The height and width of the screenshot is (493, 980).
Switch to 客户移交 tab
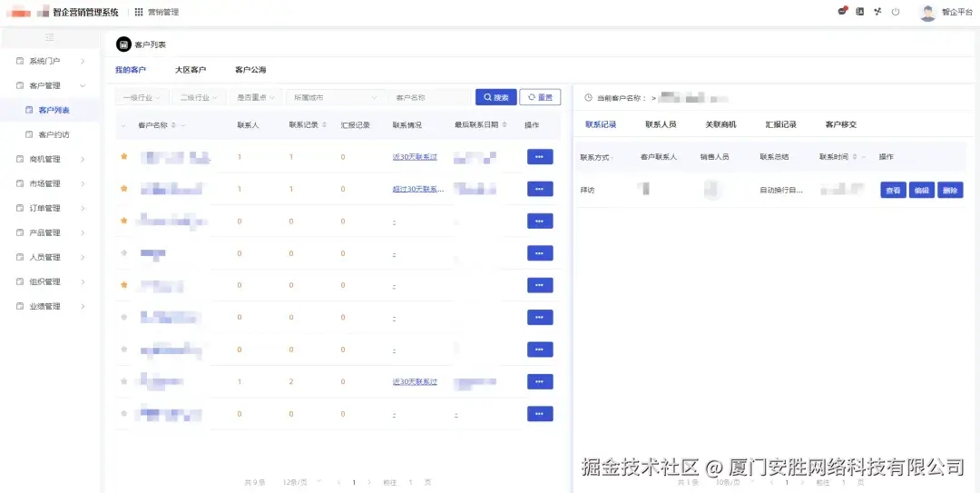840,124
